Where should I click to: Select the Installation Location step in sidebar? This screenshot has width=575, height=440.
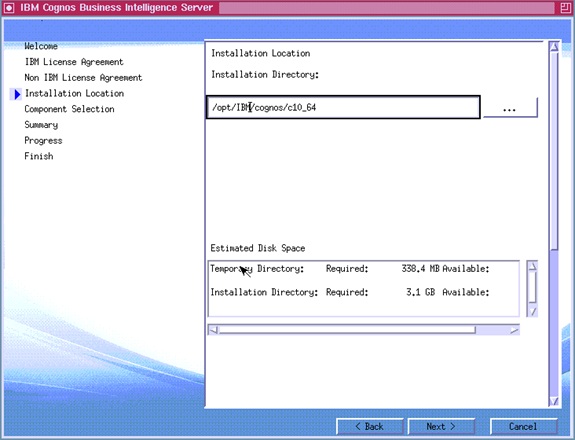[x=74, y=94]
